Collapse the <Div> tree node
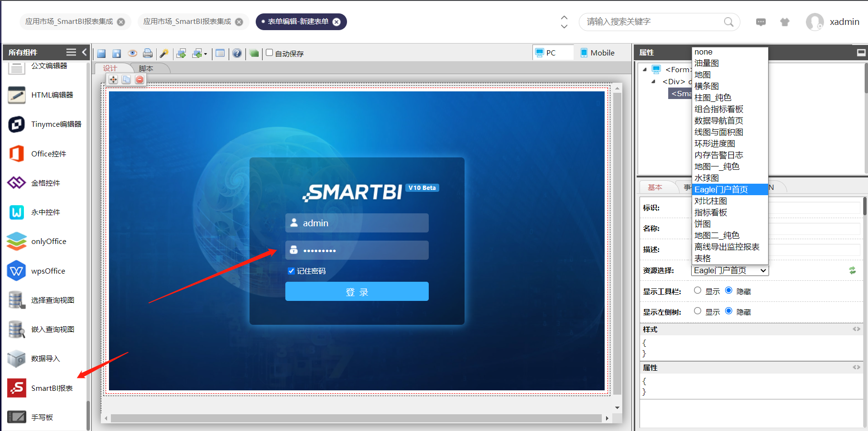 (653, 81)
